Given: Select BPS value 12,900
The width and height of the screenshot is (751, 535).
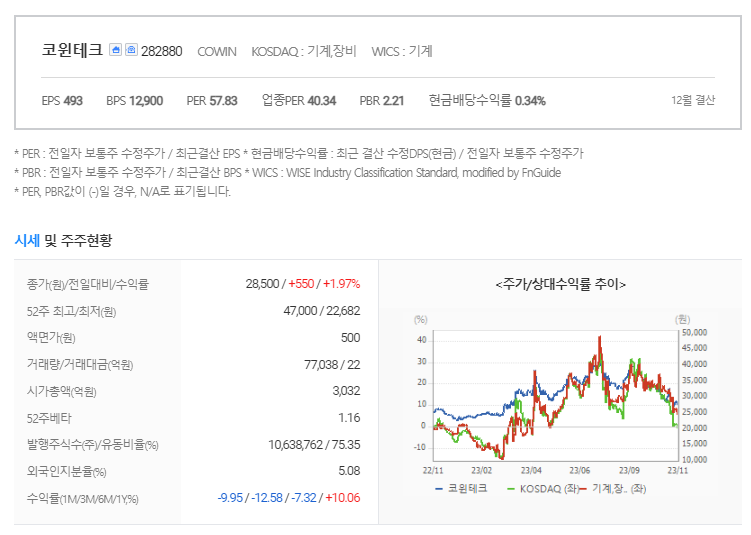Looking at the screenshot, I should pos(146,101).
